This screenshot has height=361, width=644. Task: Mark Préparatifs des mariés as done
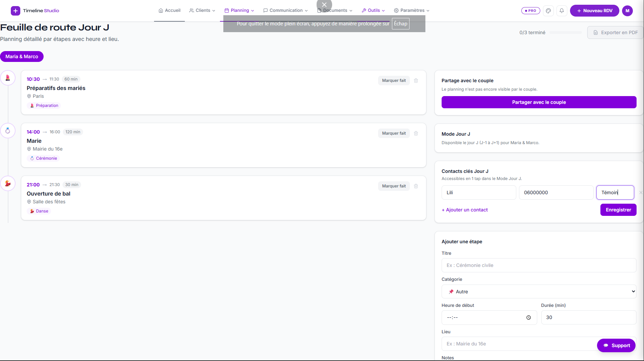pos(394,81)
